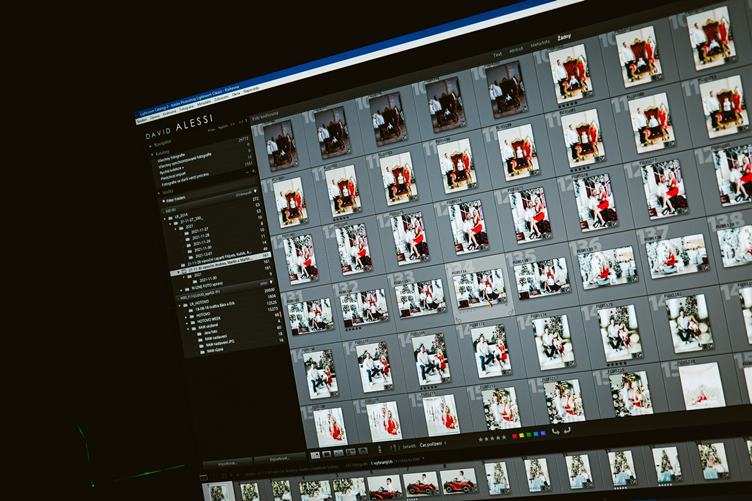752x501 pixels.
Task: Open the Soubor menu
Action: tap(142, 120)
